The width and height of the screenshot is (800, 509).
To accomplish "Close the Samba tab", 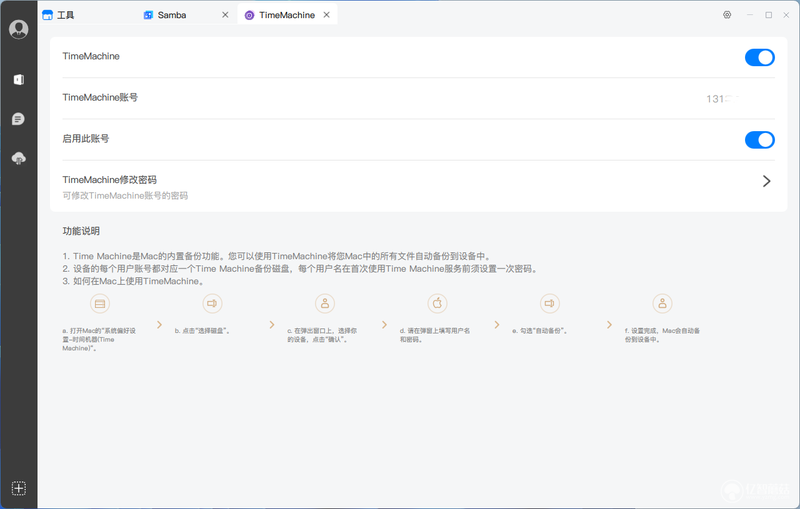I will (x=225, y=15).
